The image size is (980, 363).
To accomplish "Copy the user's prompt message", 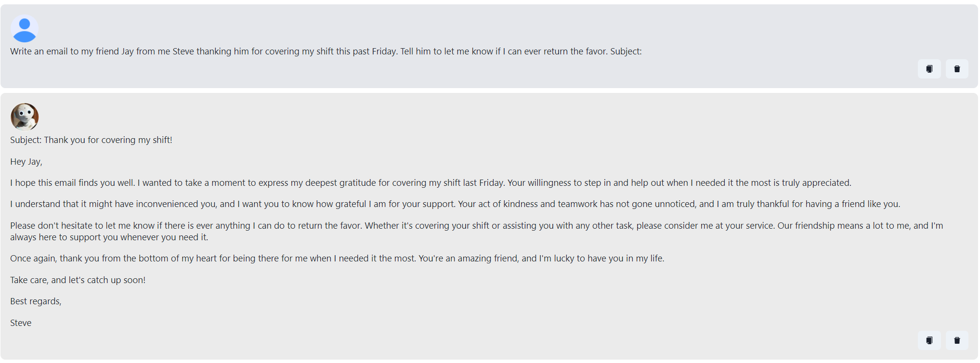I will point(929,69).
